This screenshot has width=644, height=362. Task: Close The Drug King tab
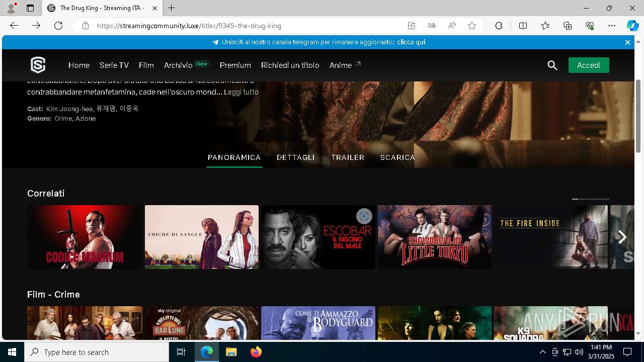155,8
